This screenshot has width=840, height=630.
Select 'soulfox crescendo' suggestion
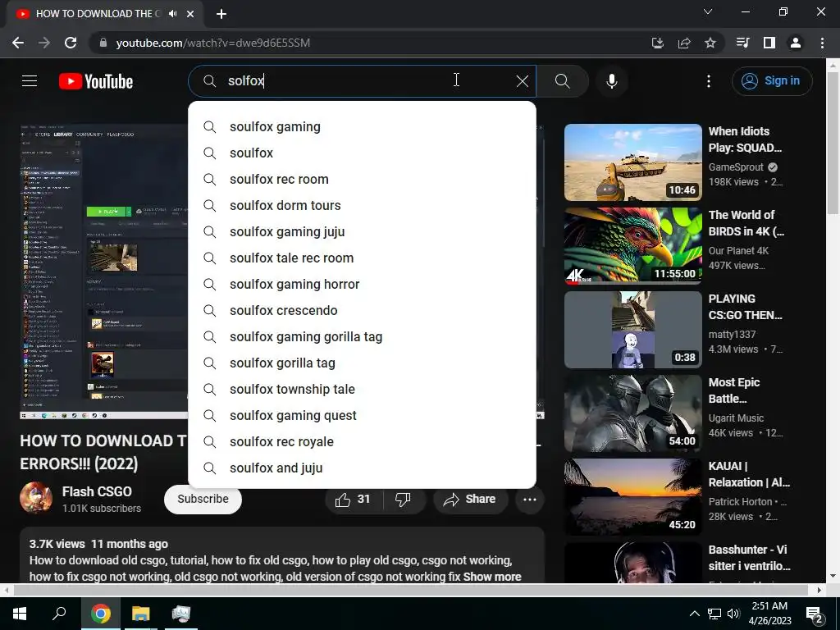362,311
